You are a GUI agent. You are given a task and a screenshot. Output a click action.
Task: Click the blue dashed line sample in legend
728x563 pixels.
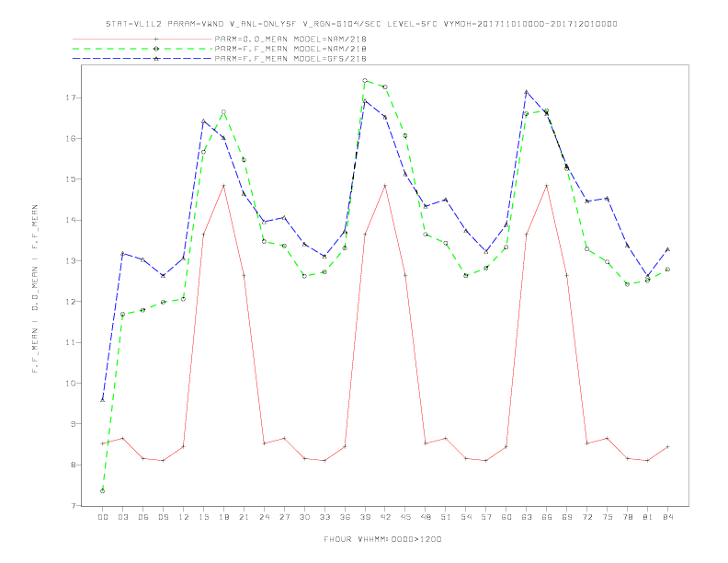coord(142,59)
